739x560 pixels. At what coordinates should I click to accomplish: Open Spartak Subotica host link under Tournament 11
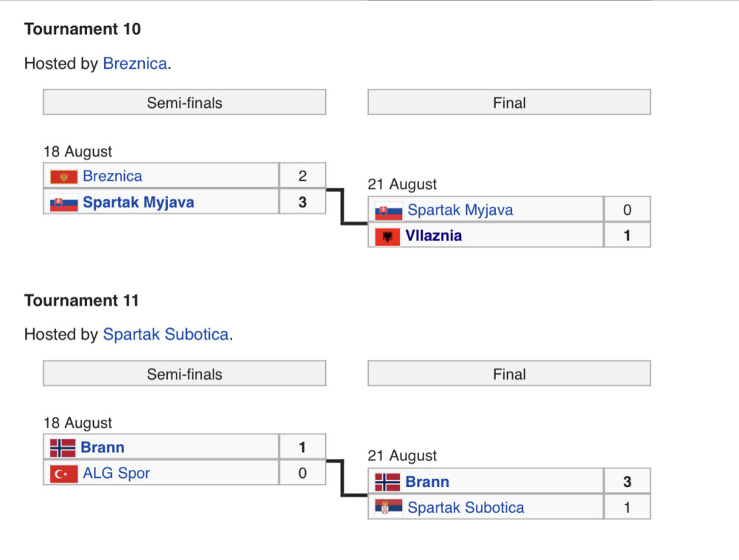coord(166,335)
